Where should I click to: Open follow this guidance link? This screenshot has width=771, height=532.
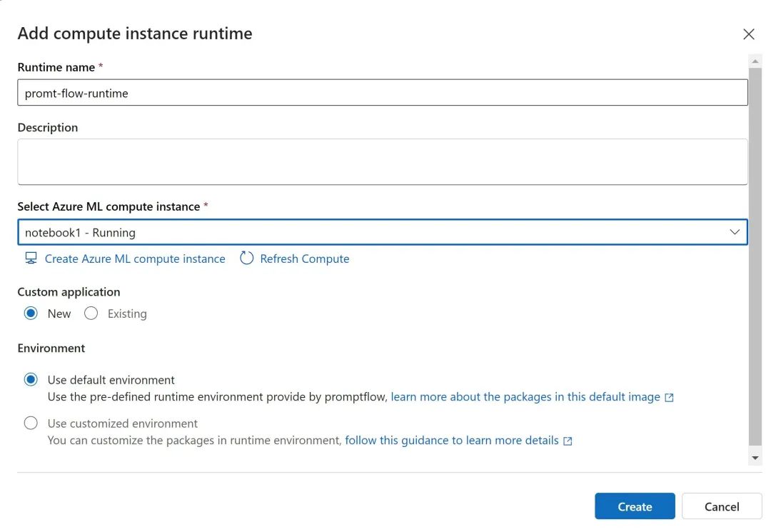coord(452,441)
